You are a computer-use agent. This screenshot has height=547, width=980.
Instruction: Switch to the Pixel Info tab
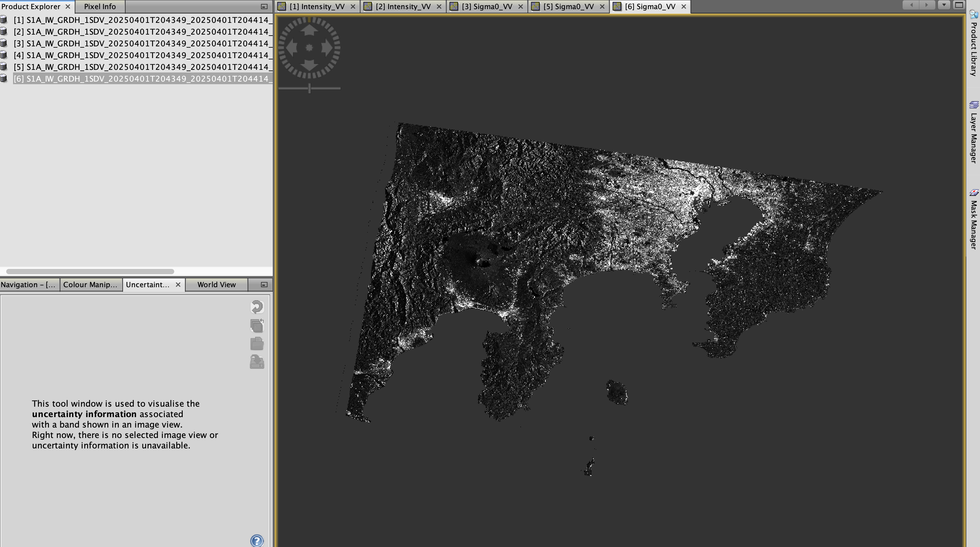[100, 7]
